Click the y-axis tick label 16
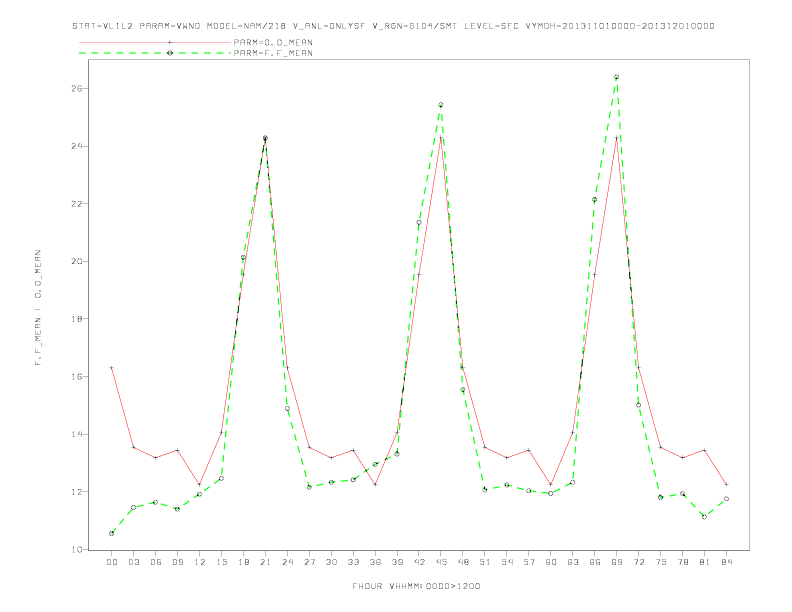This screenshot has width=792, height=612. pos(77,376)
